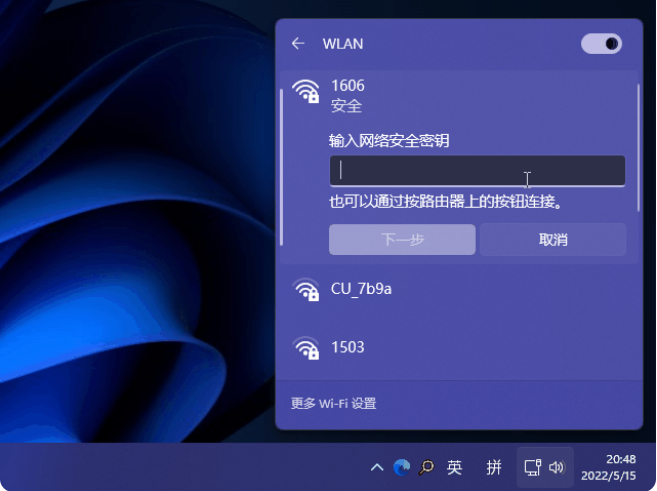
Task: Switch the 英 input language indicator
Action: coord(455,467)
